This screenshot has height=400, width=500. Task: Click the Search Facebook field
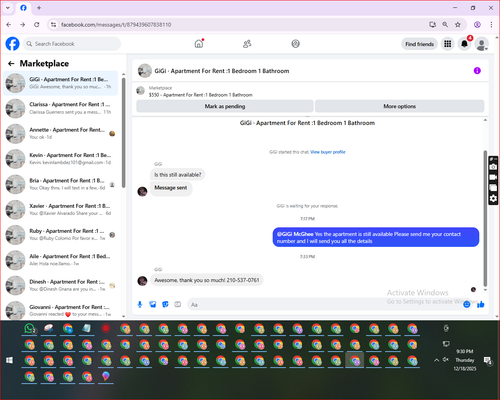click(72, 44)
